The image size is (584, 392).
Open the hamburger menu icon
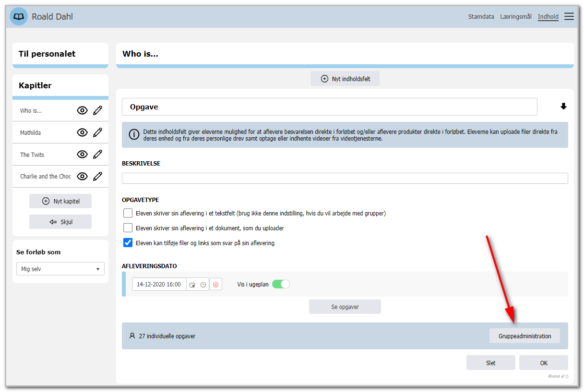coord(569,16)
